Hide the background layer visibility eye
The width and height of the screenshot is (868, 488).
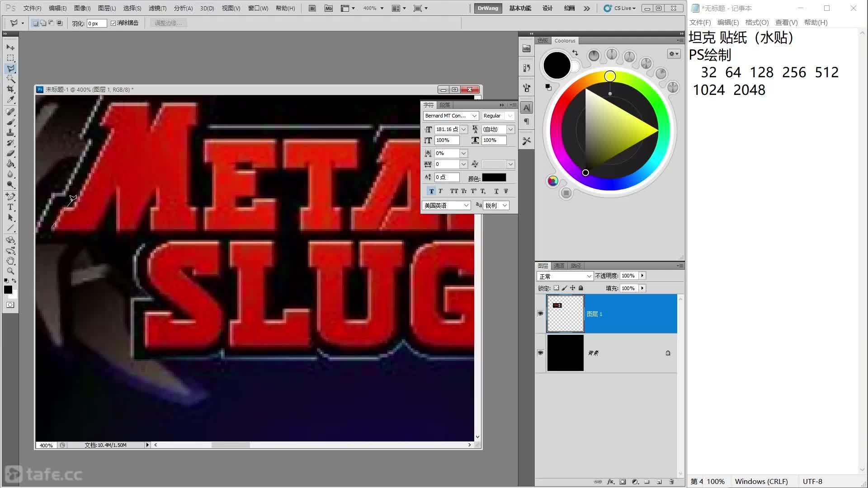(540, 352)
